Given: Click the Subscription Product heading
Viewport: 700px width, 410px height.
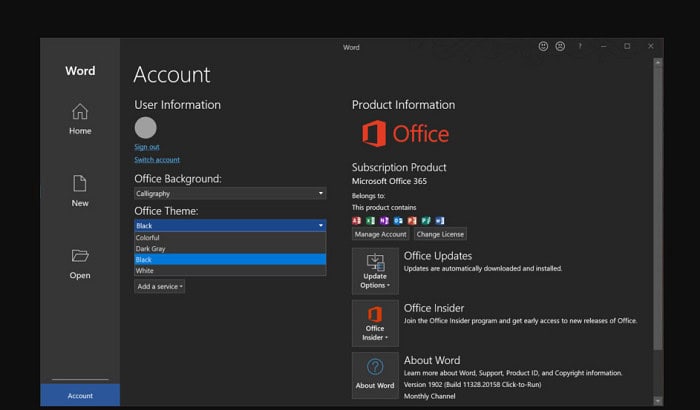Looking at the screenshot, I should 399,167.
